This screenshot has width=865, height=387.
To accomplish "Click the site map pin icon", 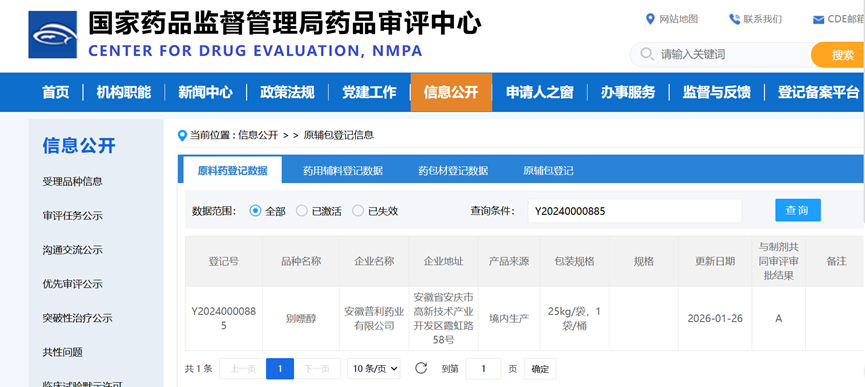I will pos(650,19).
